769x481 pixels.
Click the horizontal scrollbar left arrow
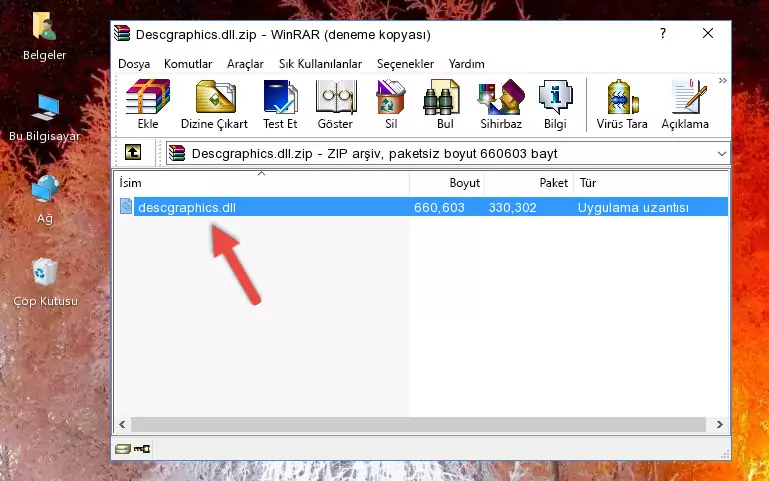(122, 424)
